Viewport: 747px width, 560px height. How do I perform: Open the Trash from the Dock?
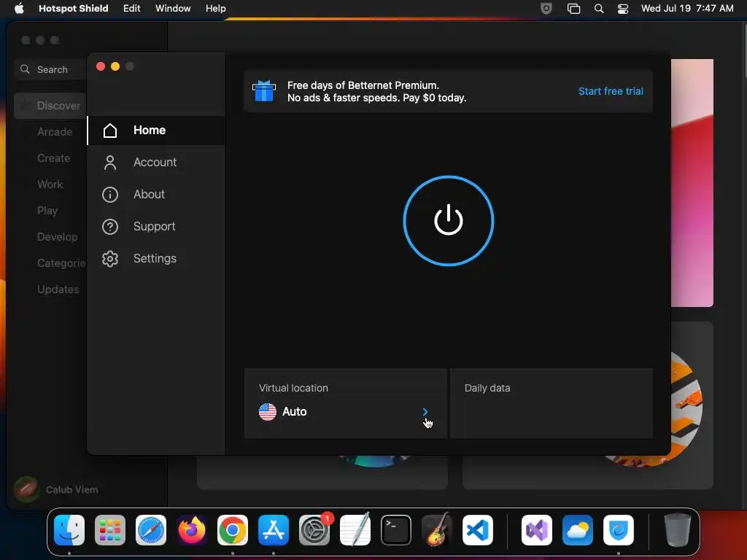click(678, 530)
